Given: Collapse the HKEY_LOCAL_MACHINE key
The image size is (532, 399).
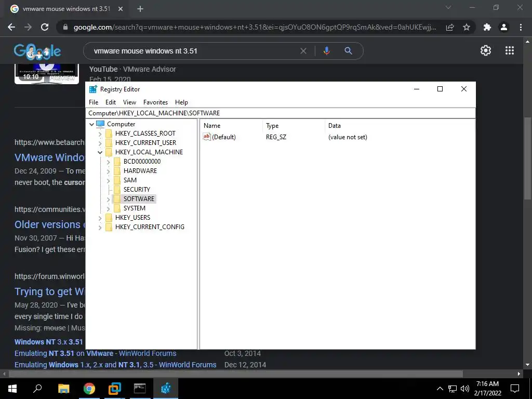Looking at the screenshot, I should pyautogui.click(x=100, y=152).
